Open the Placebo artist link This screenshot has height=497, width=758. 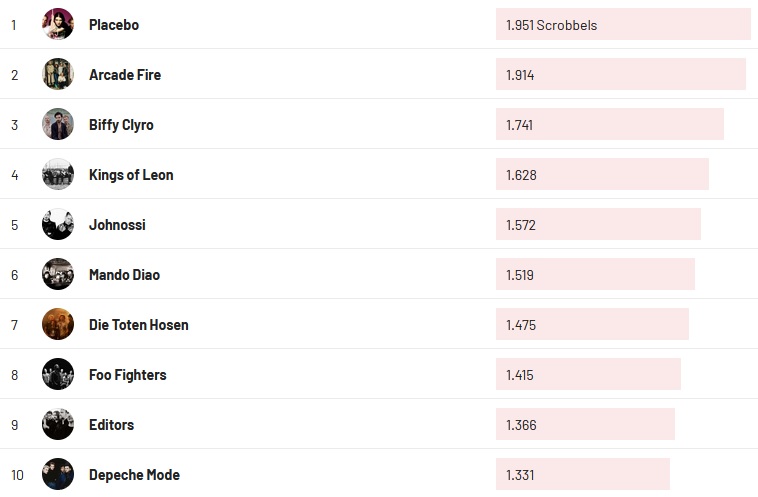pyautogui.click(x=114, y=25)
